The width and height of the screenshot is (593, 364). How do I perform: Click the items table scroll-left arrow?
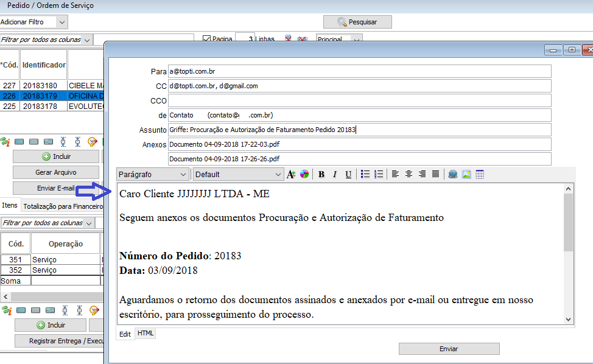[5, 296]
